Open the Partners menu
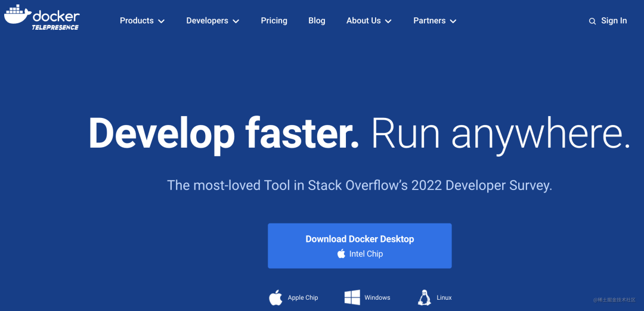Screen dimensions: 644x311 (435, 20)
